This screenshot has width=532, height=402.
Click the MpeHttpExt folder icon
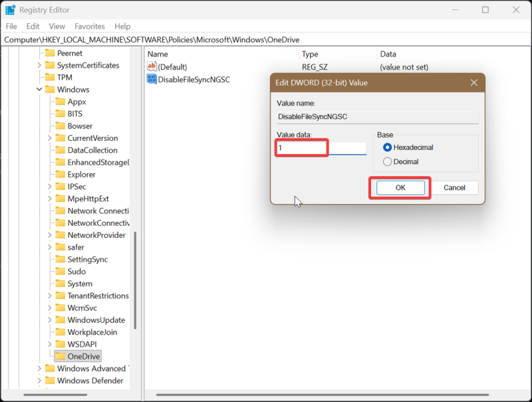tap(60, 199)
